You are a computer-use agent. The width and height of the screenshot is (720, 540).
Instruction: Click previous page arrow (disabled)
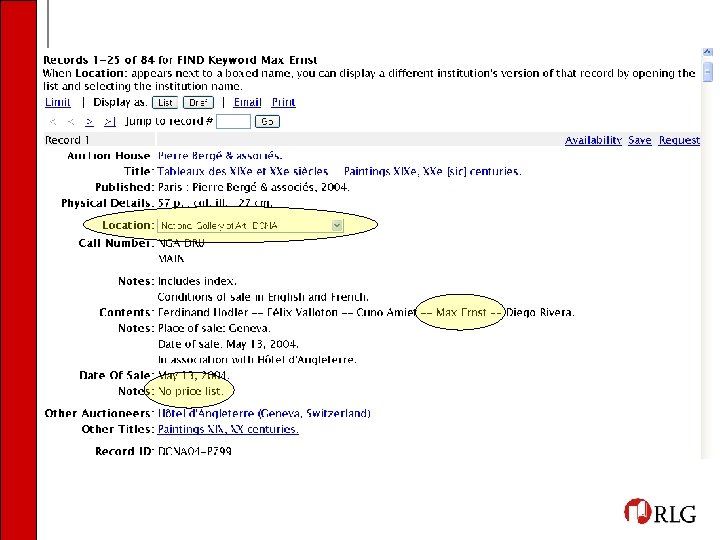pos(71,122)
